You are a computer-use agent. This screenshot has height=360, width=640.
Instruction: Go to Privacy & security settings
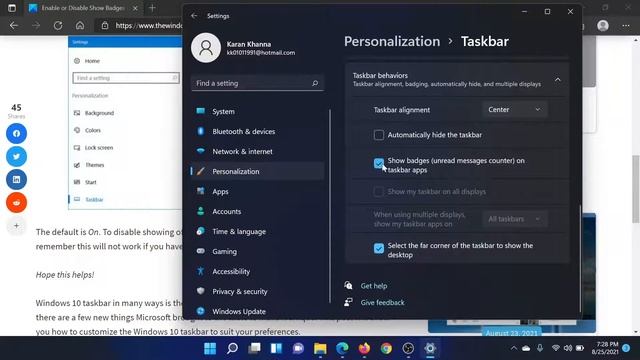coord(258,291)
